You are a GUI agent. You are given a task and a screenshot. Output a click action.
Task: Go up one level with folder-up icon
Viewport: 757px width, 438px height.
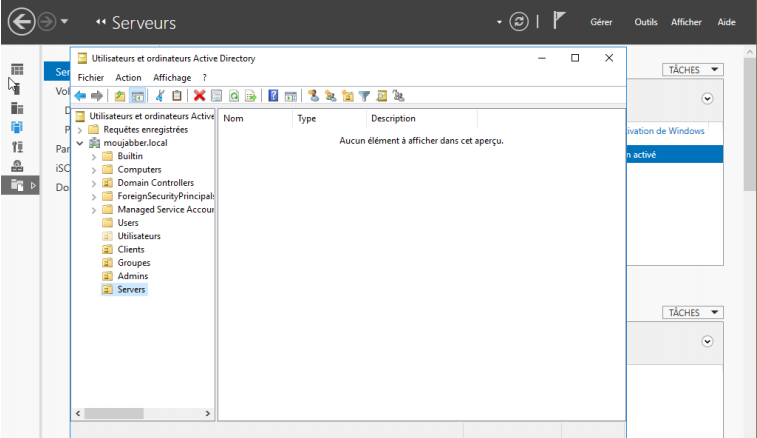pyautogui.click(x=120, y=96)
